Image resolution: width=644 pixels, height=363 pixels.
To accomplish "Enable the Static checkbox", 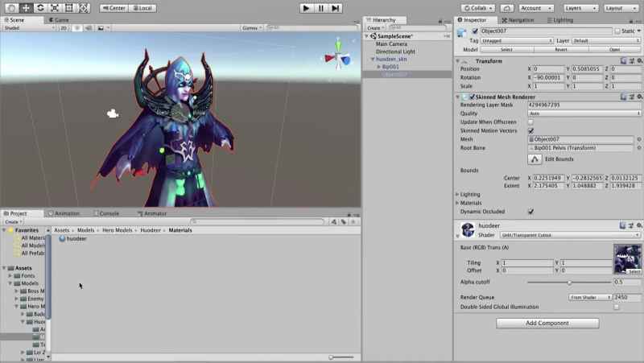I will point(617,31).
